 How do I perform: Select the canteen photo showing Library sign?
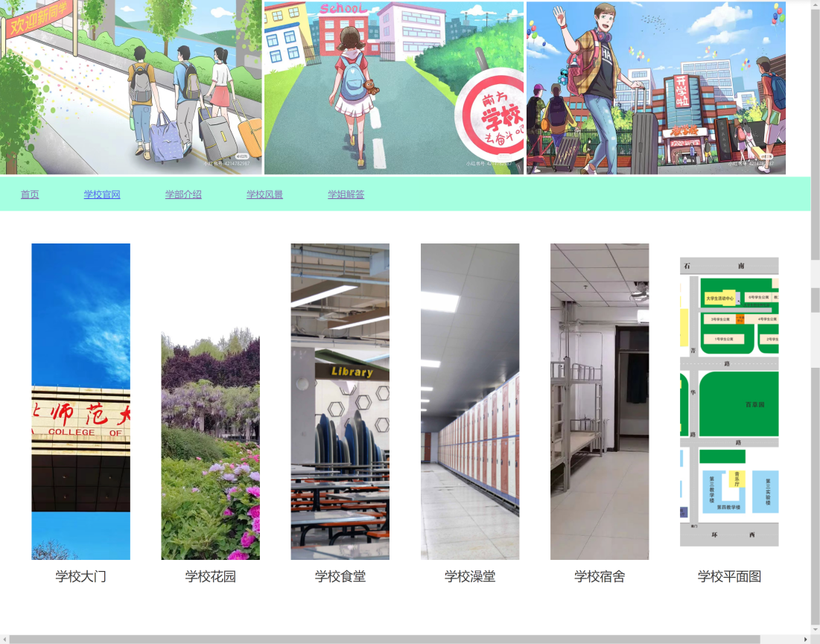(340, 401)
